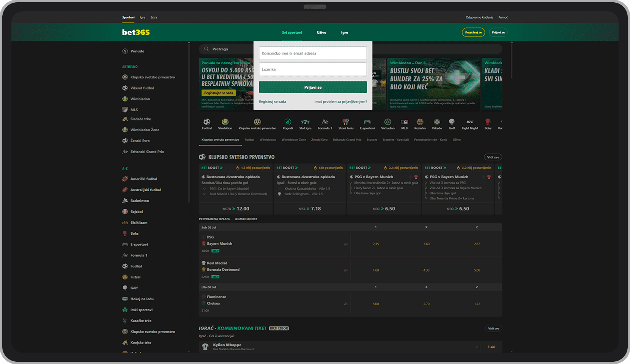
Task: Switch to Svi sportovi tab
Action: pos(292,33)
